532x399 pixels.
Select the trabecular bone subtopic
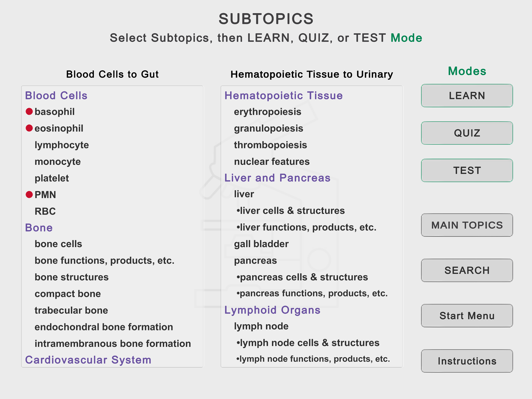71,310
